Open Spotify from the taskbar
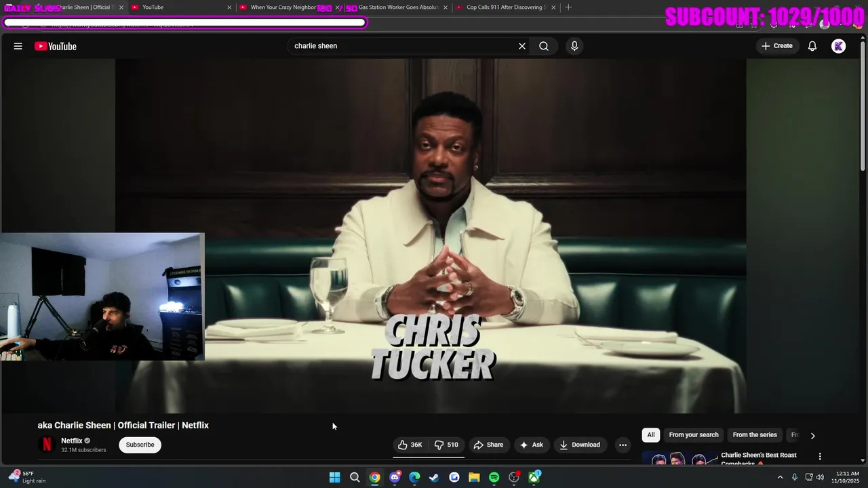Image resolution: width=868 pixels, height=488 pixels. 494,477
